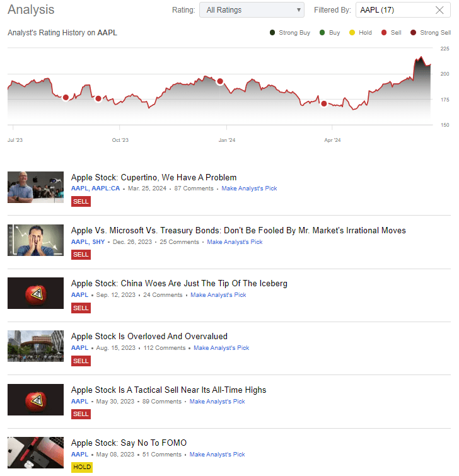Click SELL badge under China Woes article
The height and width of the screenshot is (476, 459).
(81, 308)
